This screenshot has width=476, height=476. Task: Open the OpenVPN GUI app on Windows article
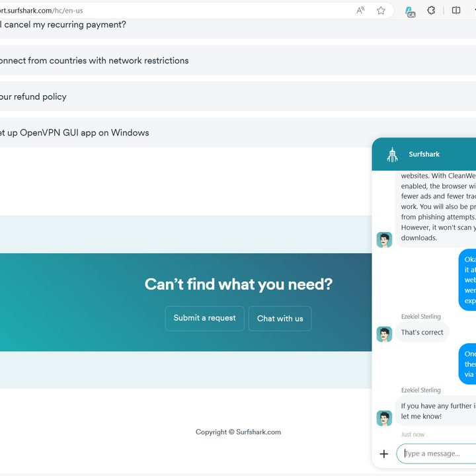coord(238,133)
